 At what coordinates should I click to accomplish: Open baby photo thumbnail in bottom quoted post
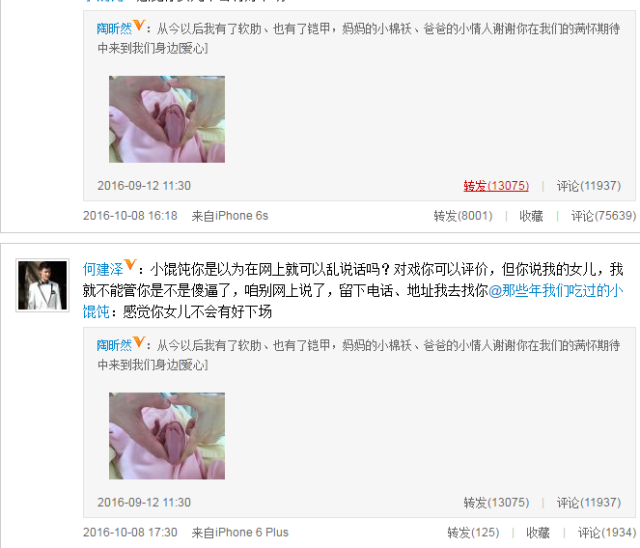[167, 436]
